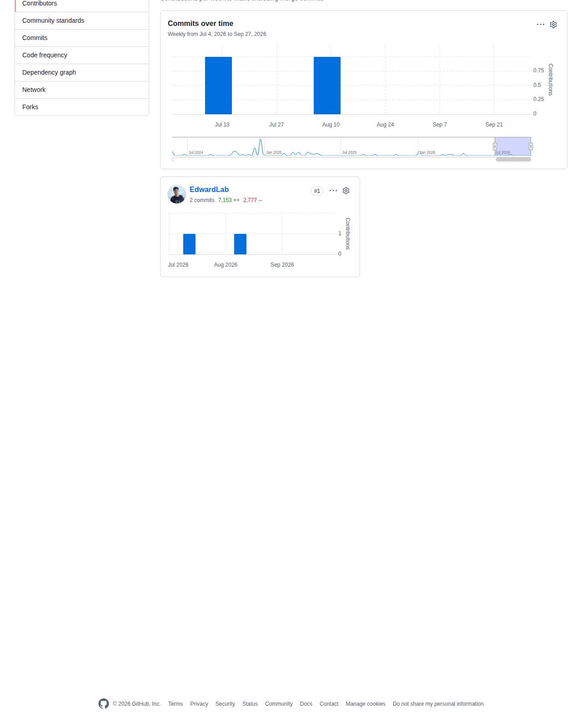Open Commits over time chart options menu
The height and width of the screenshot is (728, 582).
click(x=541, y=25)
